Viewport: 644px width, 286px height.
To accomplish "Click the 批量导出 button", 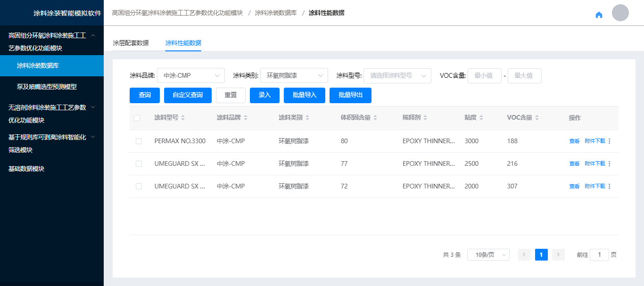I will (350, 95).
